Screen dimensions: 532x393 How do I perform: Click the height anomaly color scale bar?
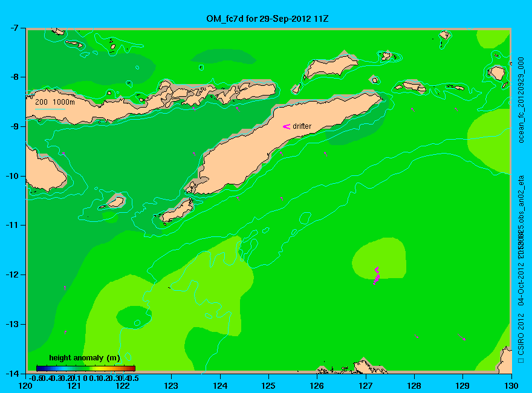coord(86,368)
